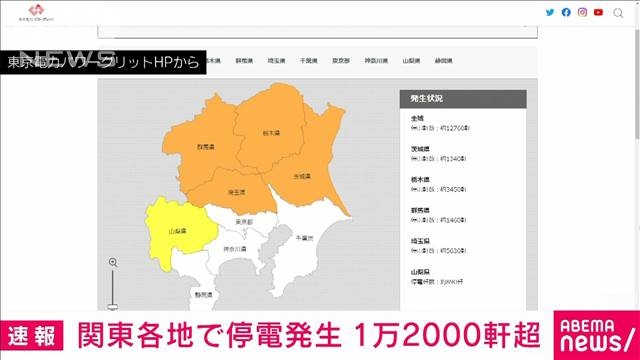Select the 静岡県 tab
Viewport: 640px width, 360px height.
coord(443,61)
